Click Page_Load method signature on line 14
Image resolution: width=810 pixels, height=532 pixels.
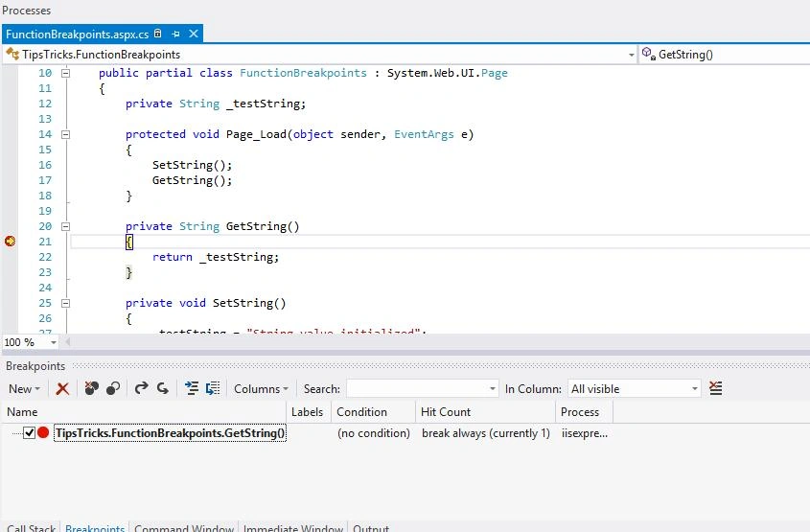coord(299,134)
